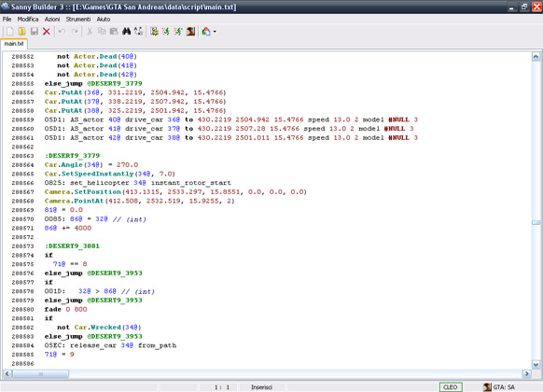Click the CLEO button in status bar
The image size is (543, 392).
(451, 387)
